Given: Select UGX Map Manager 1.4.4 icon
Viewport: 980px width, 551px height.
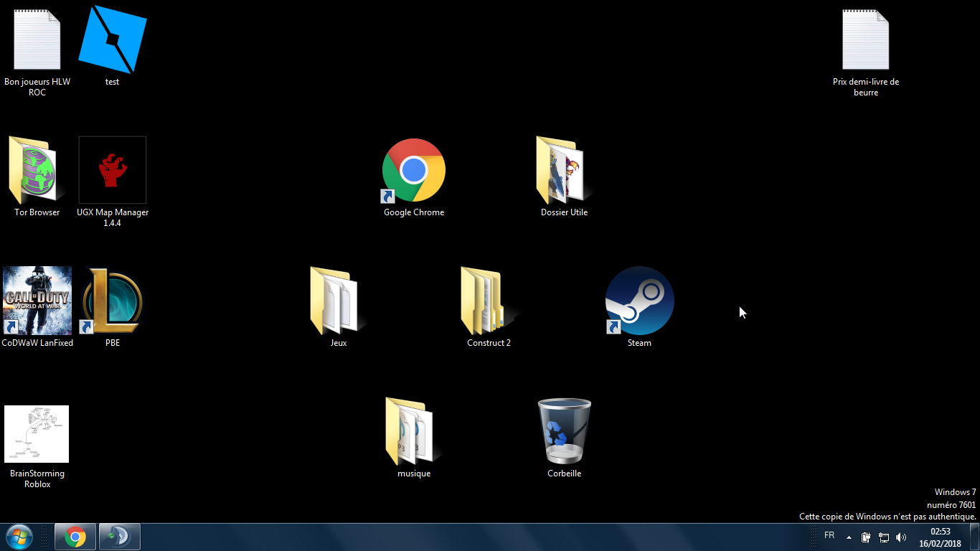Looking at the screenshot, I should [x=112, y=171].
